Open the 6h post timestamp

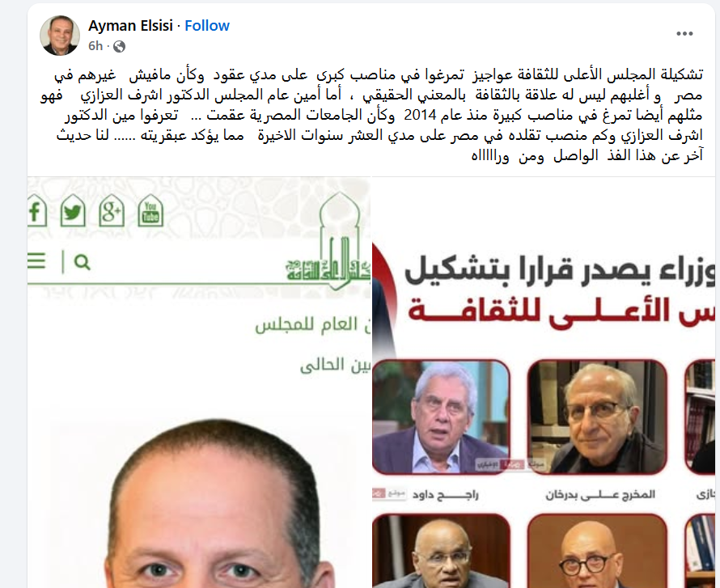95,46
